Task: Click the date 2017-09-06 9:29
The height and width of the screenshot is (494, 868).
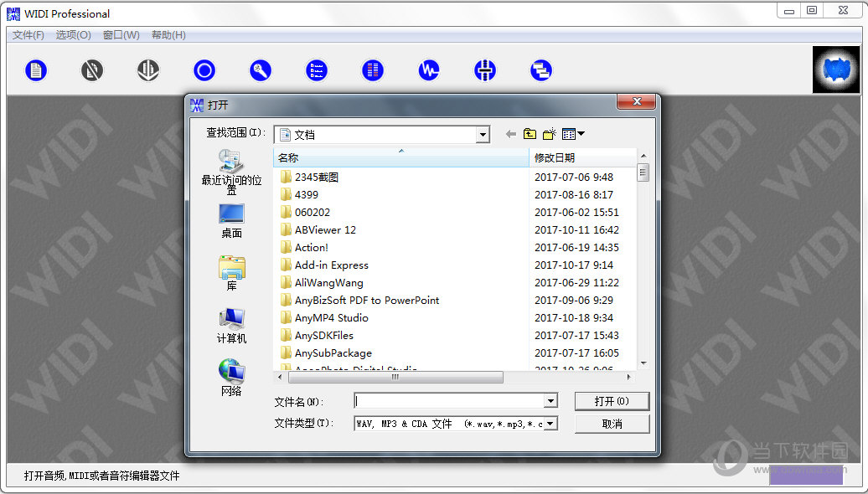Action: [574, 301]
